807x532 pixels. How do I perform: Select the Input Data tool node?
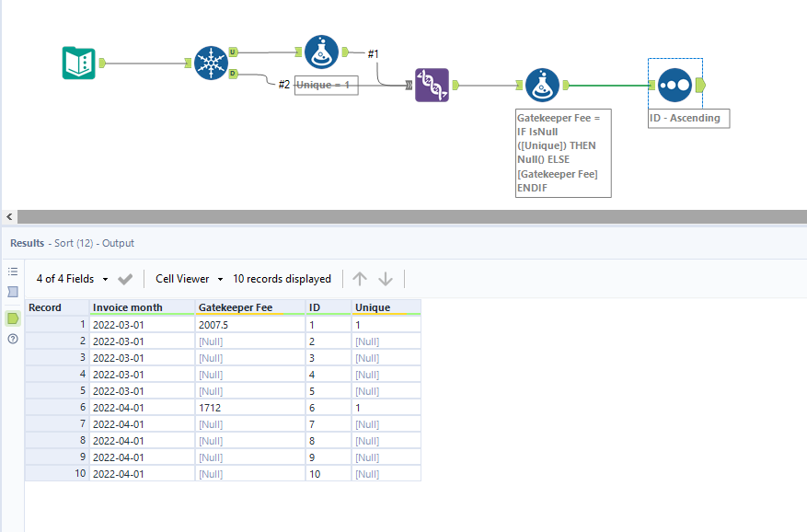(x=79, y=63)
